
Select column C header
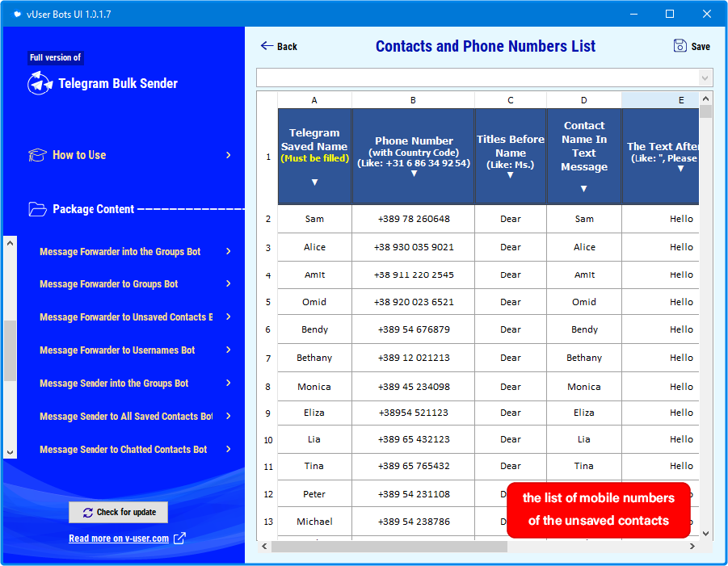(x=511, y=100)
